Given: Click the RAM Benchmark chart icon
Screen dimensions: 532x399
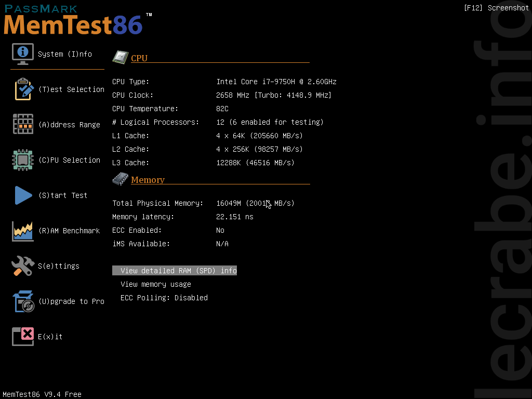Looking at the screenshot, I should 23,231.
